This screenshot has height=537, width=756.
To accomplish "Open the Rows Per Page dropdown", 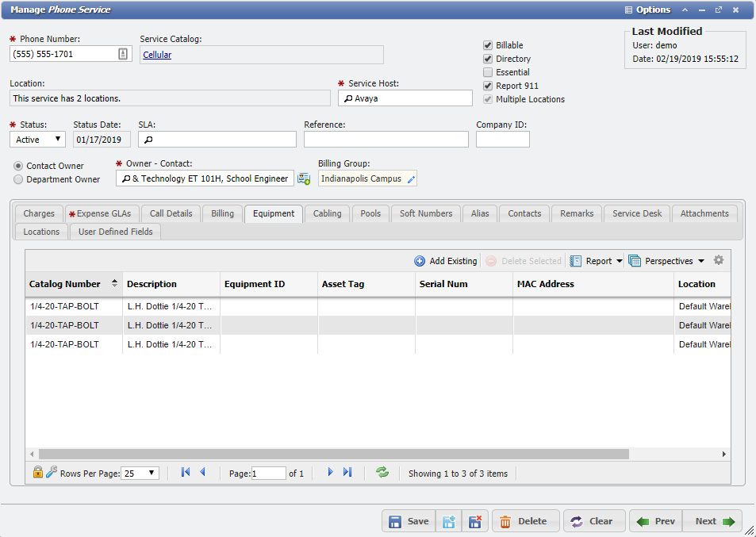I will [140, 472].
